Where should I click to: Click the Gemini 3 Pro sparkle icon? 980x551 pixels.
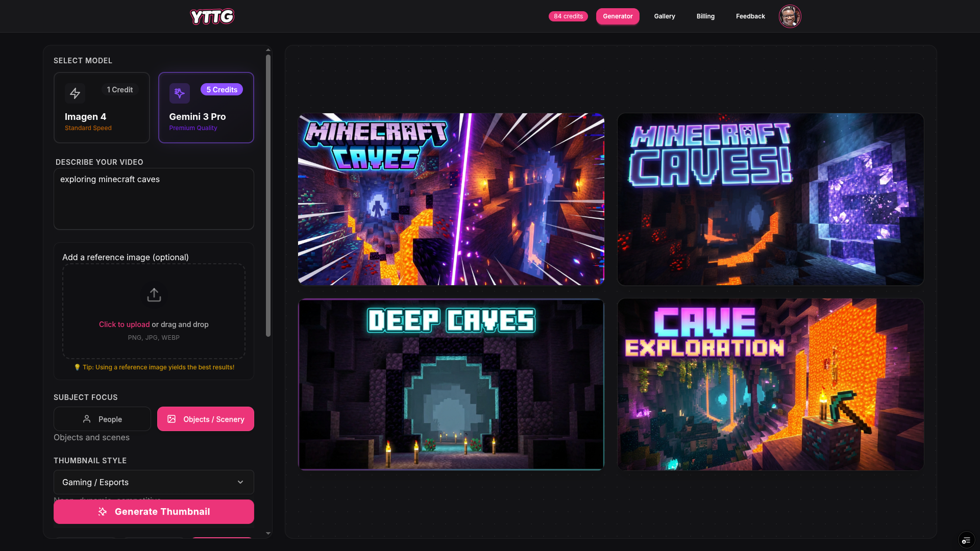pos(179,93)
